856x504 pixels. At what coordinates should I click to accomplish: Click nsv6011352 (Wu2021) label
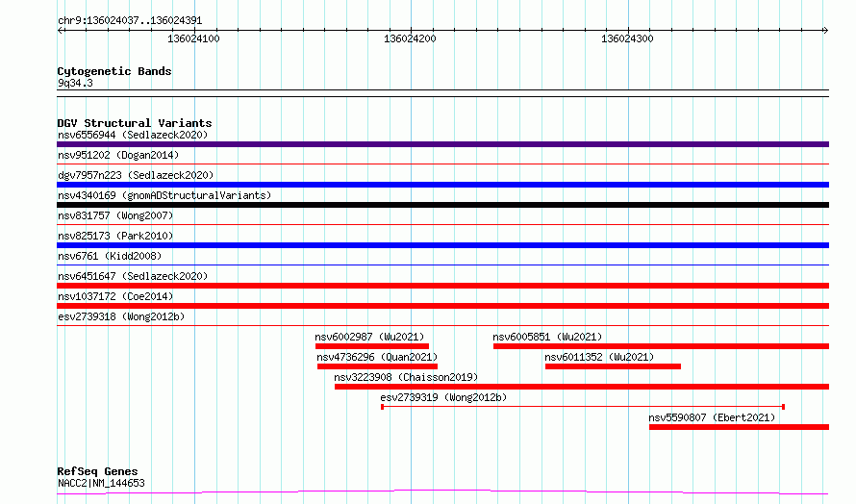click(x=599, y=357)
